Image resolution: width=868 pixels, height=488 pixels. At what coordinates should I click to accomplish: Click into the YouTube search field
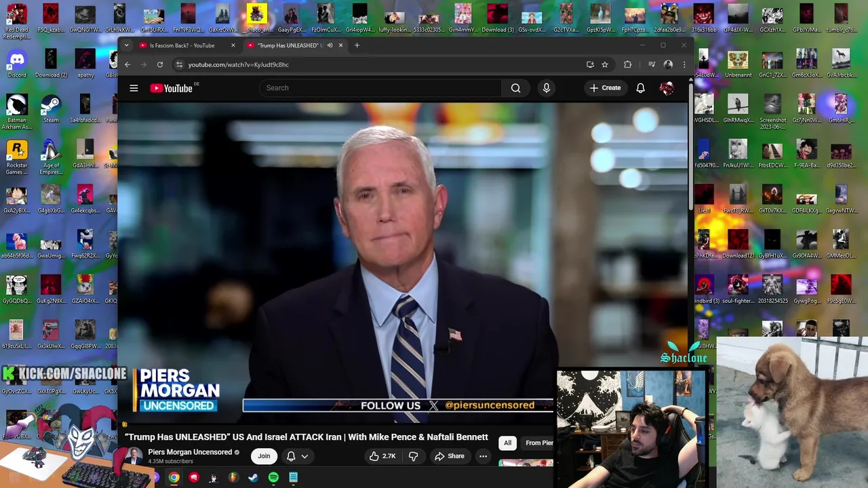tap(380, 88)
